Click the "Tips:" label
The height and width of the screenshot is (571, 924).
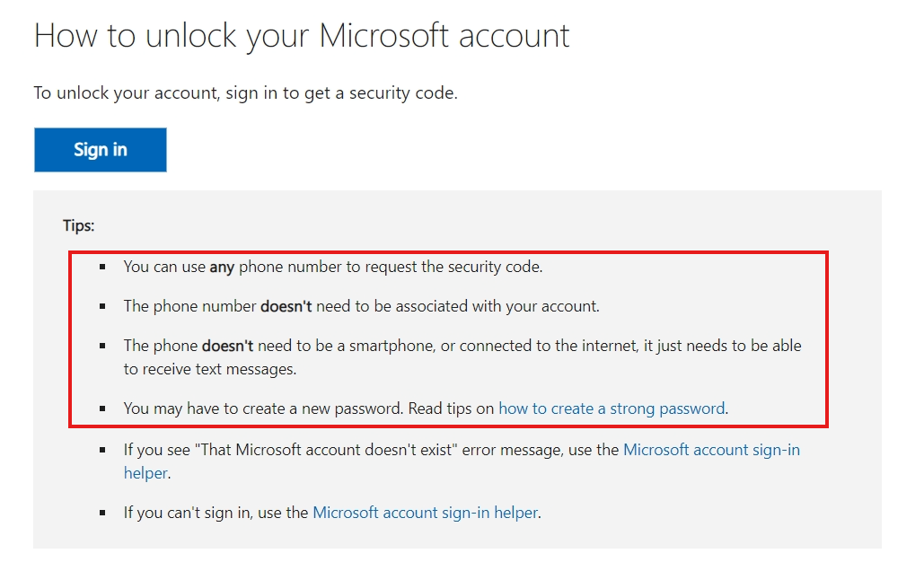(78, 225)
